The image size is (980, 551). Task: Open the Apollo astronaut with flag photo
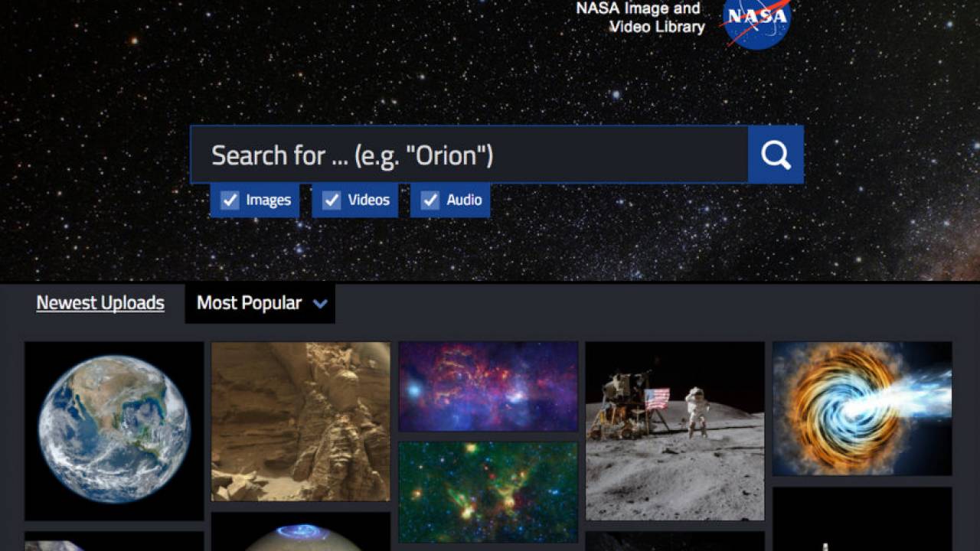[x=675, y=432]
